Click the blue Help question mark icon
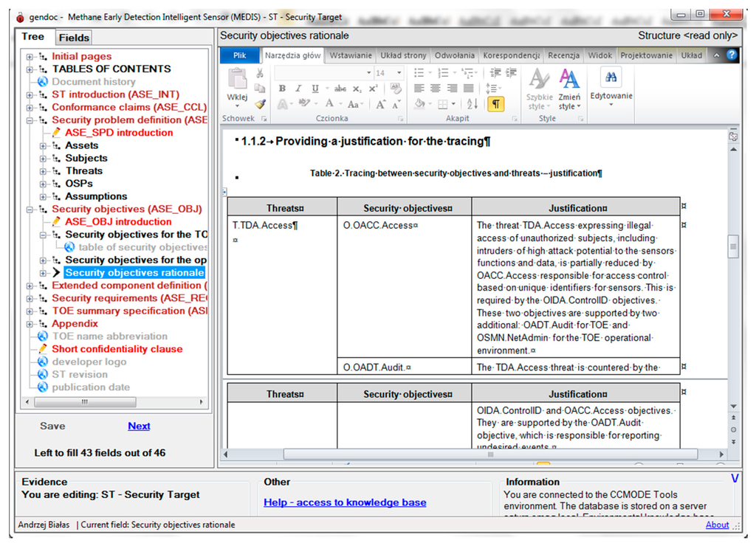The image size is (756, 546). pyautogui.click(x=732, y=55)
